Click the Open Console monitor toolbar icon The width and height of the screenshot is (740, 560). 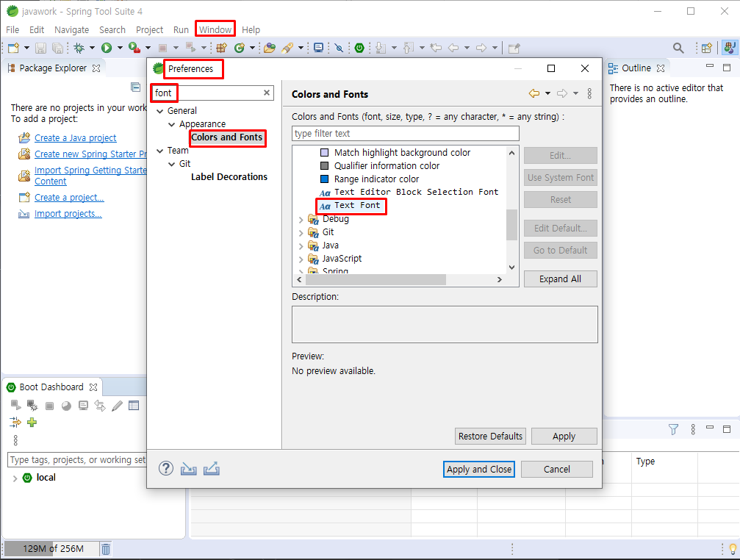[x=318, y=48]
